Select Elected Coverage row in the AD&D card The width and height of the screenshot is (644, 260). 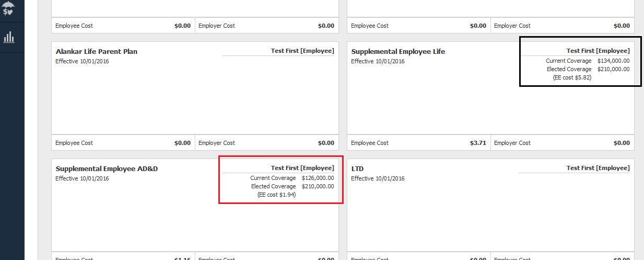(x=292, y=186)
